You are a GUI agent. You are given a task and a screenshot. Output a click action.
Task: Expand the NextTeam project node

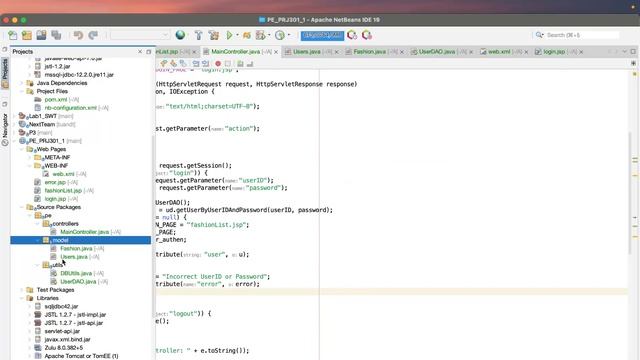(15, 124)
